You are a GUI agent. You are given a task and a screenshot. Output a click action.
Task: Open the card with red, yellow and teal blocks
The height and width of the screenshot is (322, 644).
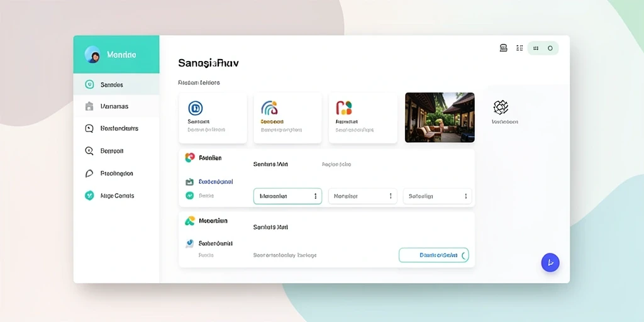tap(363, 118)
